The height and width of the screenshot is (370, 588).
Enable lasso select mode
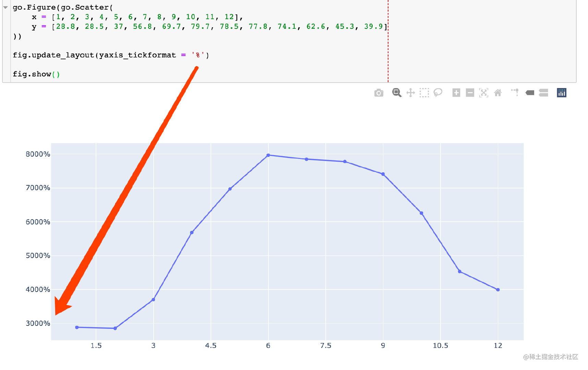(x=438, y=92)
